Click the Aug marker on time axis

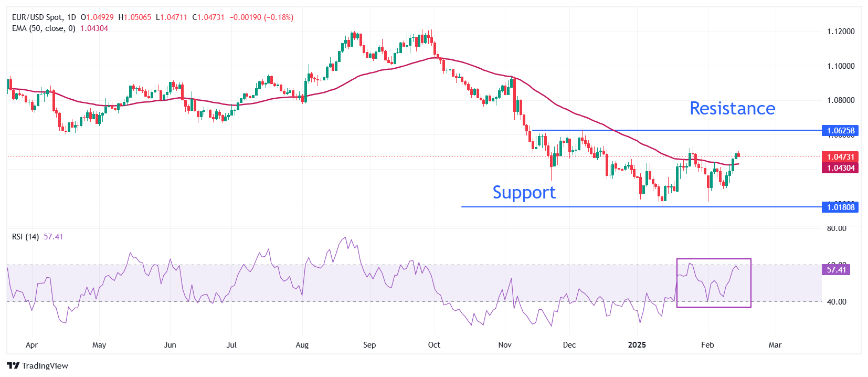click(x=302, y=345)
